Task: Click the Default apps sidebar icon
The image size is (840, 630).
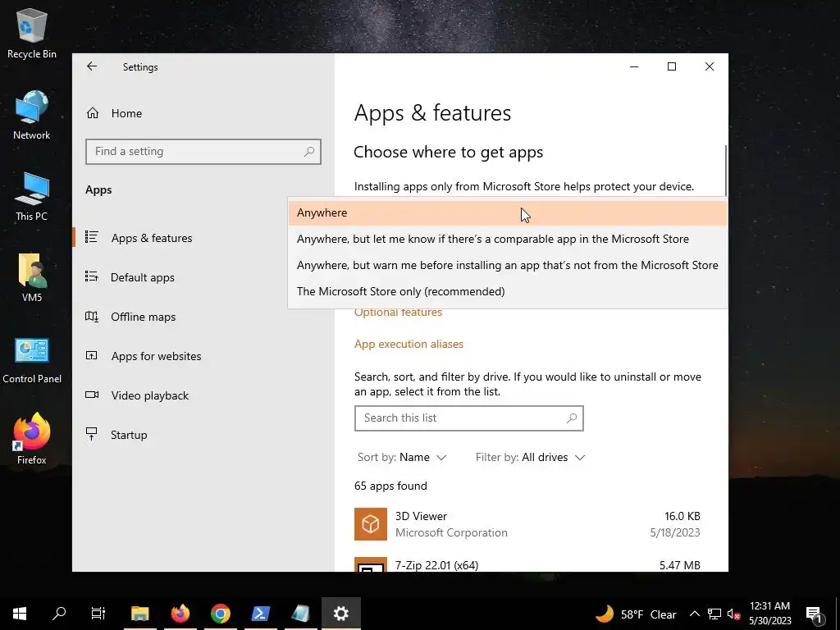Action: (x=92, y=276)
